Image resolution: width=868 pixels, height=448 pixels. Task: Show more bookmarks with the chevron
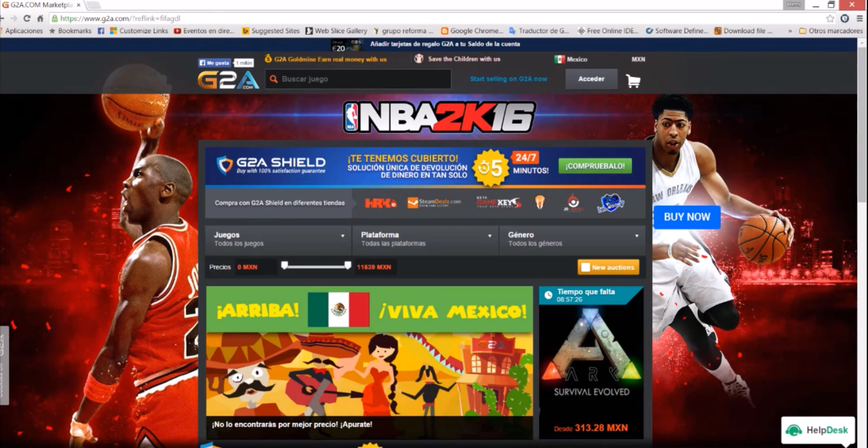tap(790, 31)
